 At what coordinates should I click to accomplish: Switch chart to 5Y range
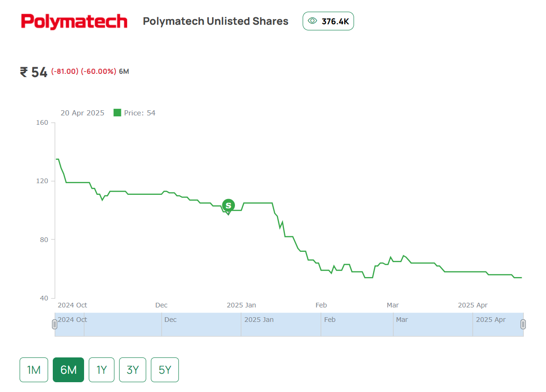coord(165,370)
